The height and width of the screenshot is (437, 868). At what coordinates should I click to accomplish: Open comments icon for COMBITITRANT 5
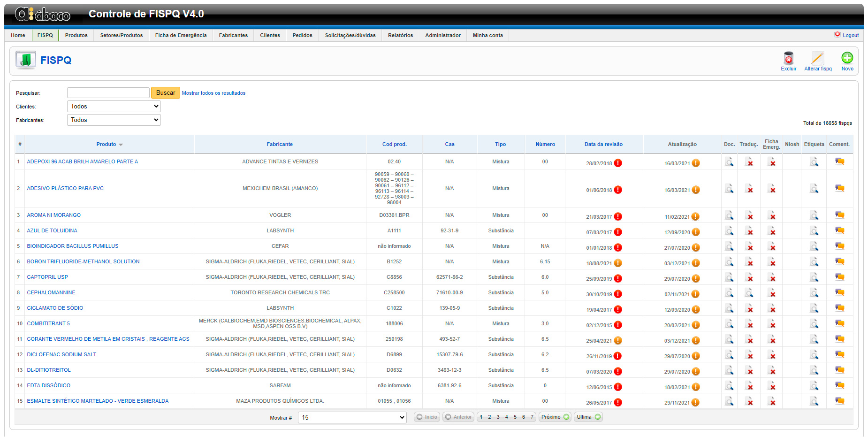tap(840, 323)
